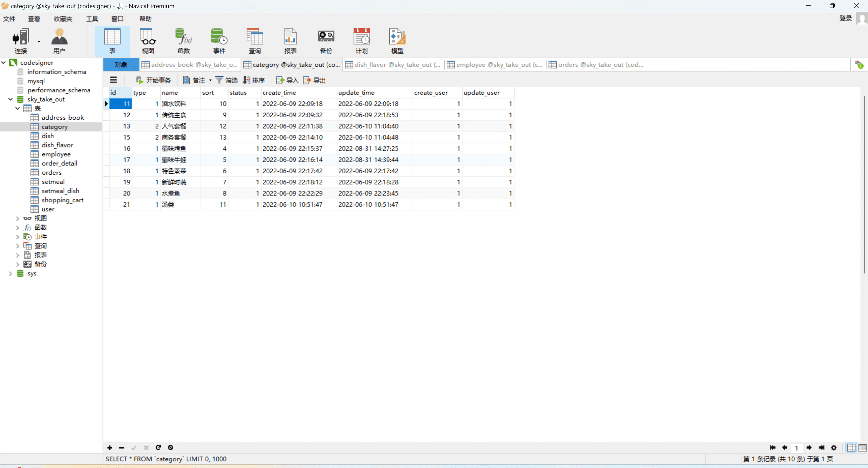
Task: Collapse the codesigner connection node
Action: point(4,62)
